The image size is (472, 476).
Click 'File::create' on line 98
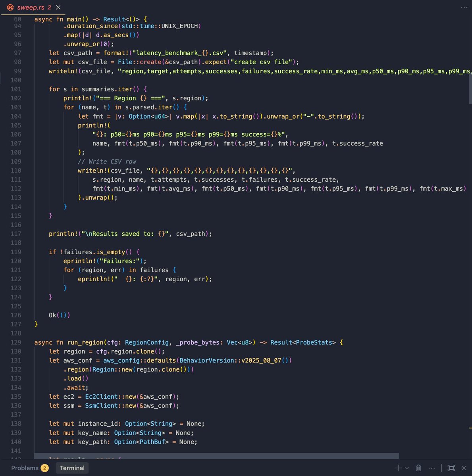(x=140, y=62)
